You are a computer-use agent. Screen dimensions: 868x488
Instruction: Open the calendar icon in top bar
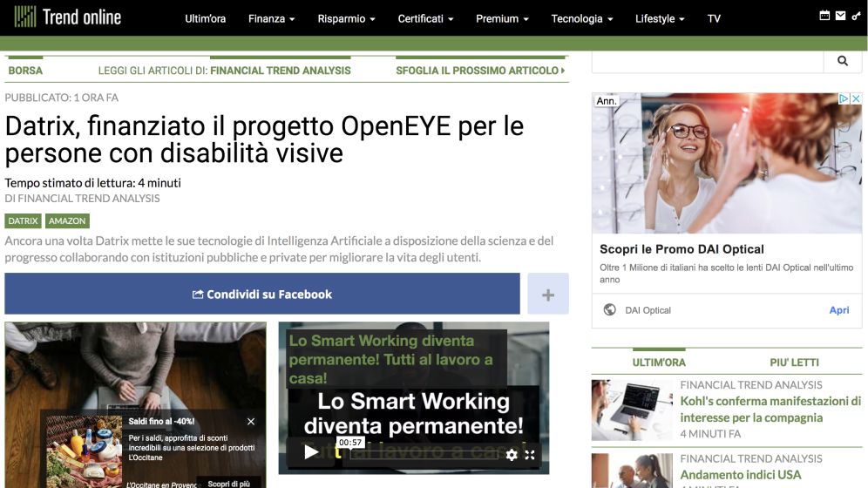coord(824,16)
